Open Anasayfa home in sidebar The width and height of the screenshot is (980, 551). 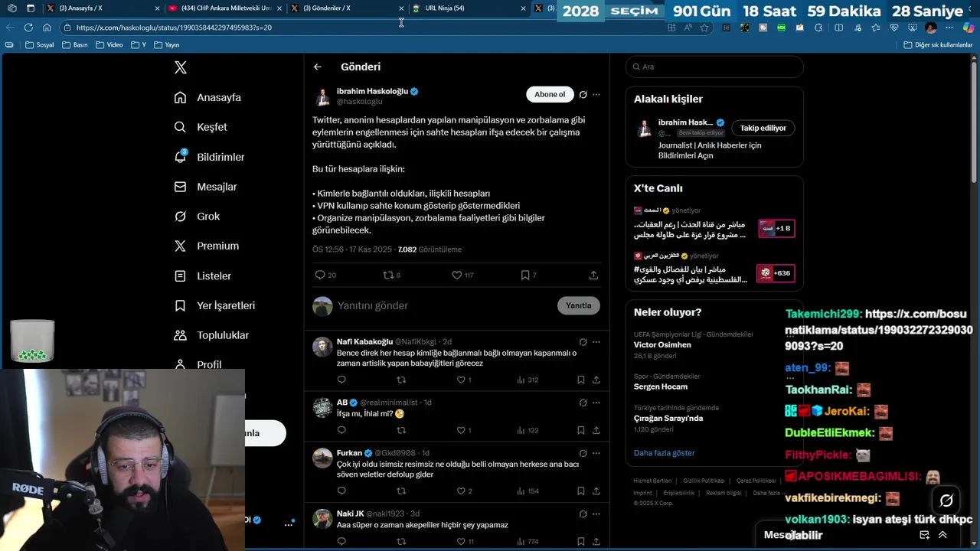click(207, 97)
